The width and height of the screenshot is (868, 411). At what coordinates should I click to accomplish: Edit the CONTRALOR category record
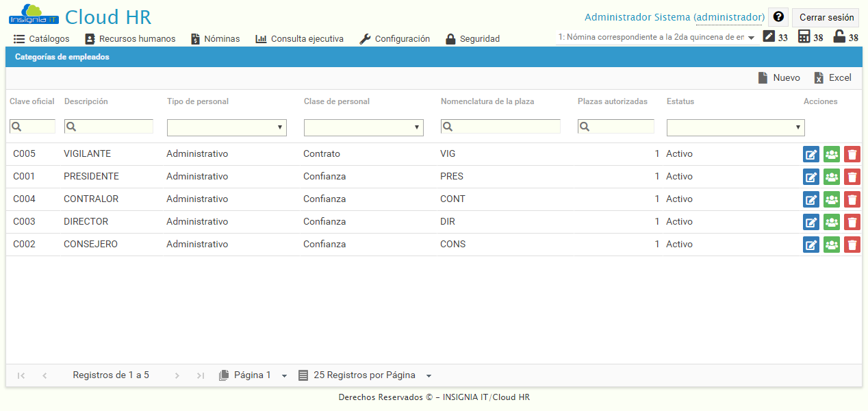[811, 199]
